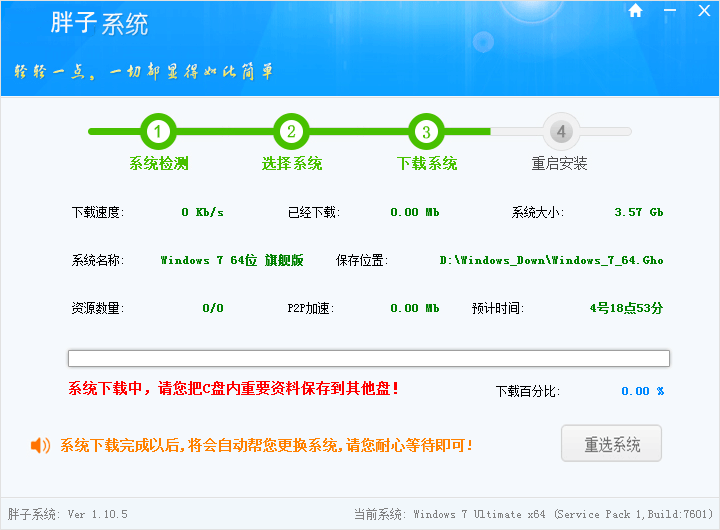Image resolution: width=720 pixels, height=530 pixels.
Task: Select the 系统检测 step label
Action: (x=158, y=164)
